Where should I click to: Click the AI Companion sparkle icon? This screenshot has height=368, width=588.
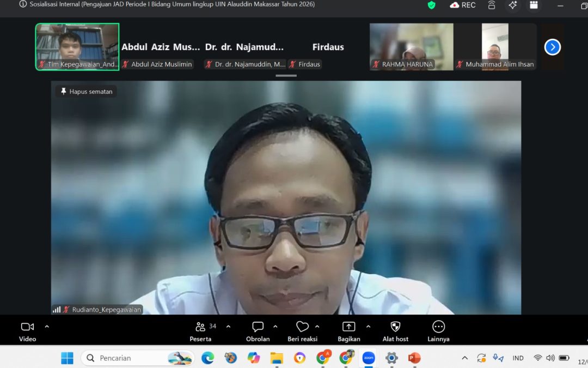click(x=513, y=5)
